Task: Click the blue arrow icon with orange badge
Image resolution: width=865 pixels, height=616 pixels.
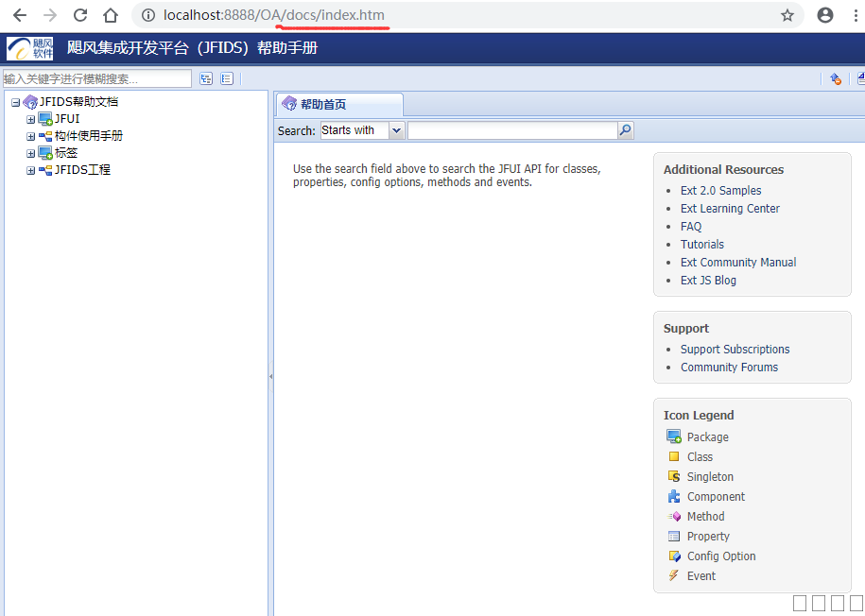Action: pos(836,79)
